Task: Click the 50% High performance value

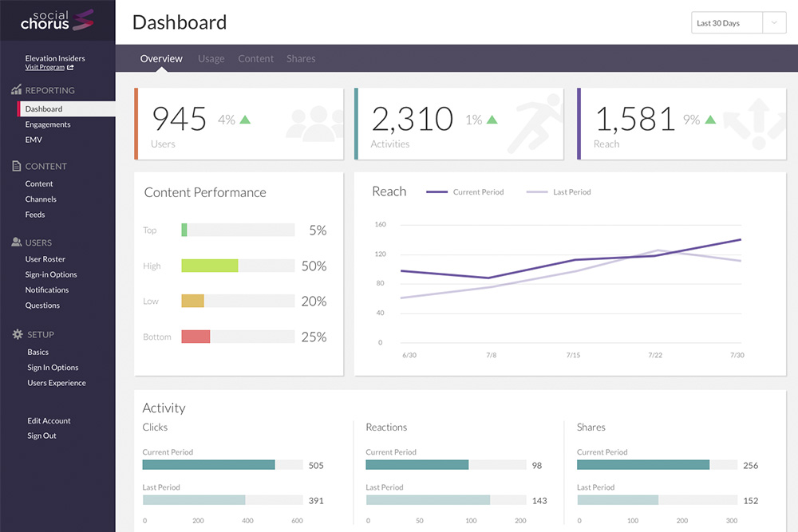Action: pyautogui.click(x=314, y=266)
